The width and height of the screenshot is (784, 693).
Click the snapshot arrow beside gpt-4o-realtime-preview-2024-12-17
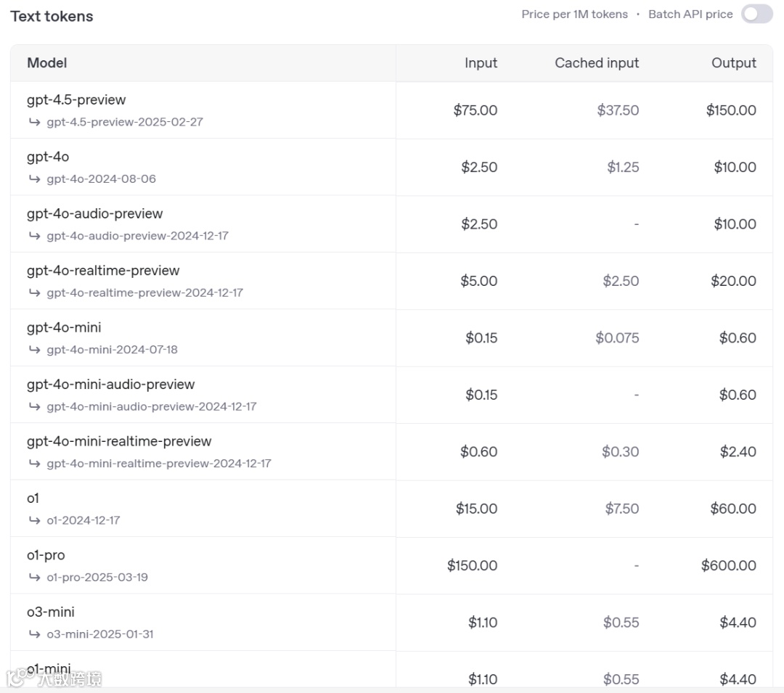point(34,292)
